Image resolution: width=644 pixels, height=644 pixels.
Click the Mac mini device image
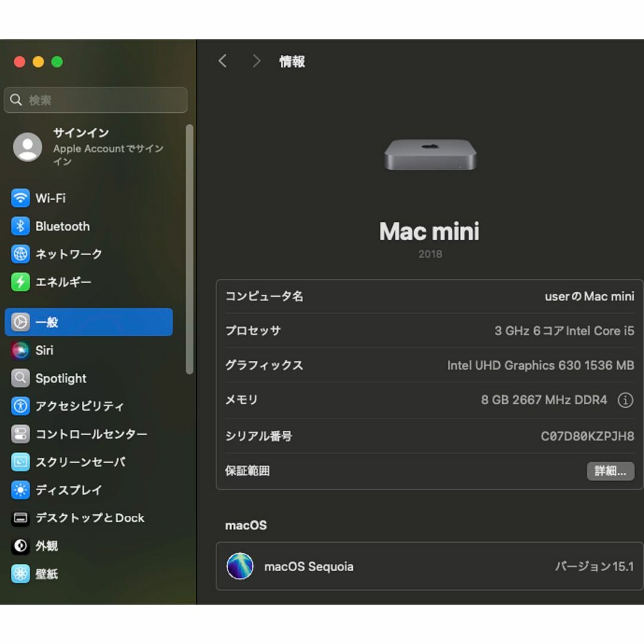[430, 155]
